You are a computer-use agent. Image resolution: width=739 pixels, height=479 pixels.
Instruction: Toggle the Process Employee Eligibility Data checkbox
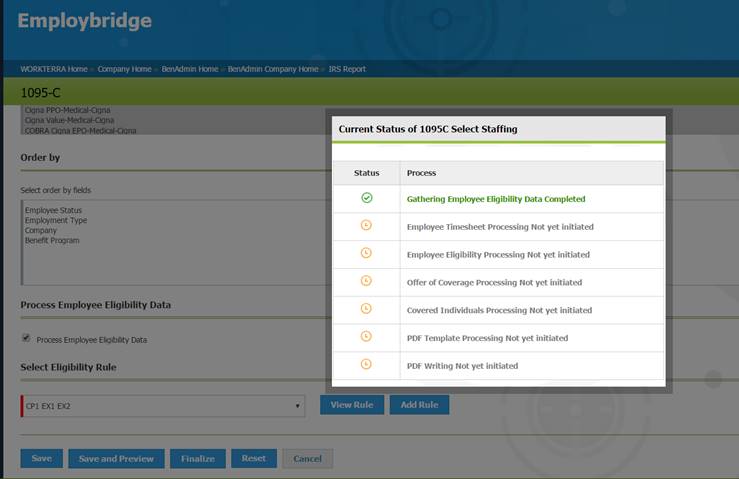coord(26,338)
